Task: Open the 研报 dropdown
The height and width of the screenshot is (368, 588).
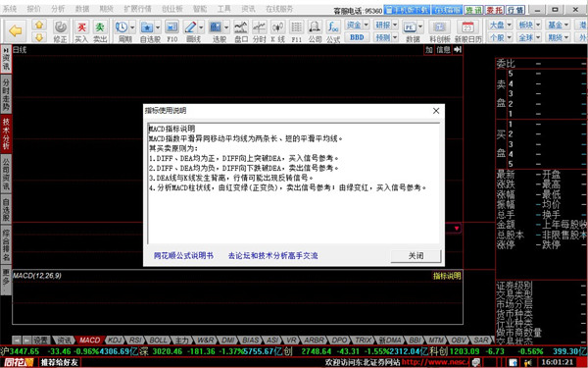Action: (x=386, y=26)
